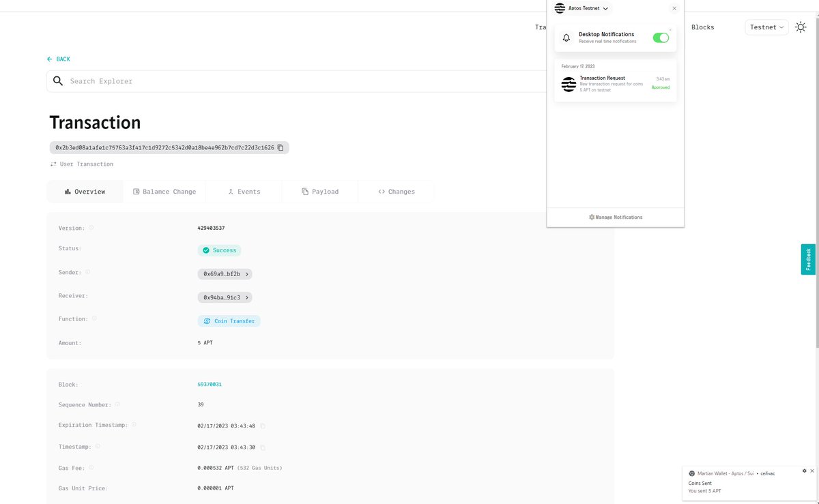Click the User Transaction arrows icon

point(53,164)
